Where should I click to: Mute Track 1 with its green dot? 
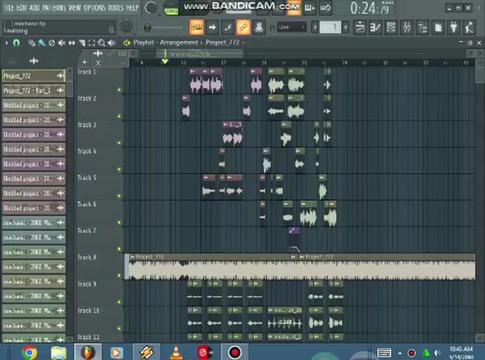click(x=119, y=90)
